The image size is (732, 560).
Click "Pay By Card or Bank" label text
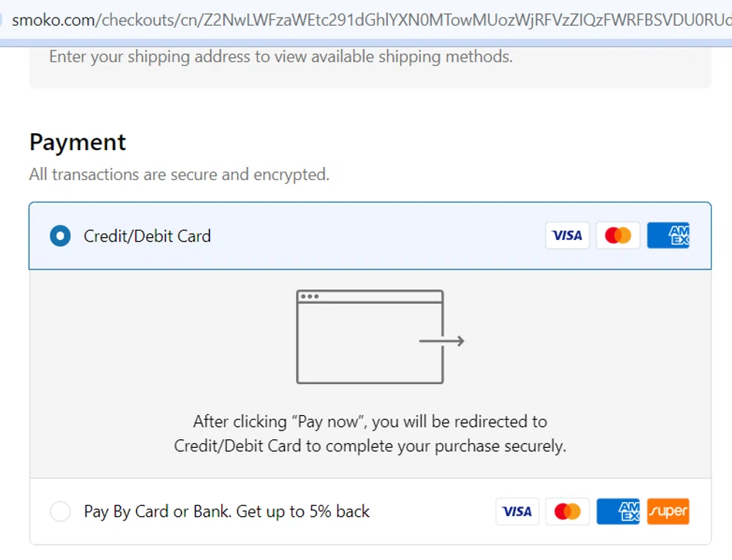click(227, 512)
